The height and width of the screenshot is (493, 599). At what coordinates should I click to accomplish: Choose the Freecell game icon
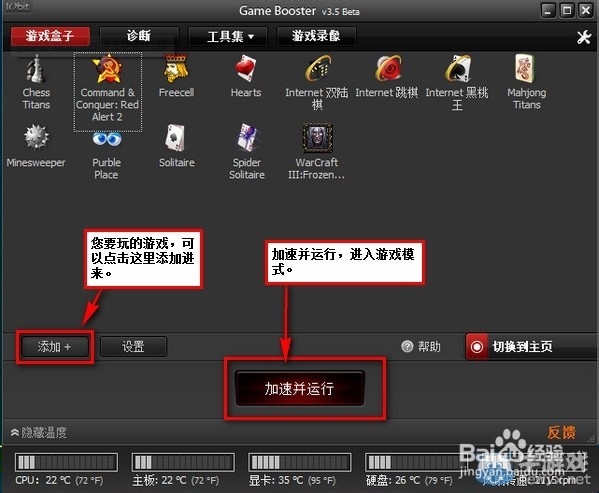176,69
